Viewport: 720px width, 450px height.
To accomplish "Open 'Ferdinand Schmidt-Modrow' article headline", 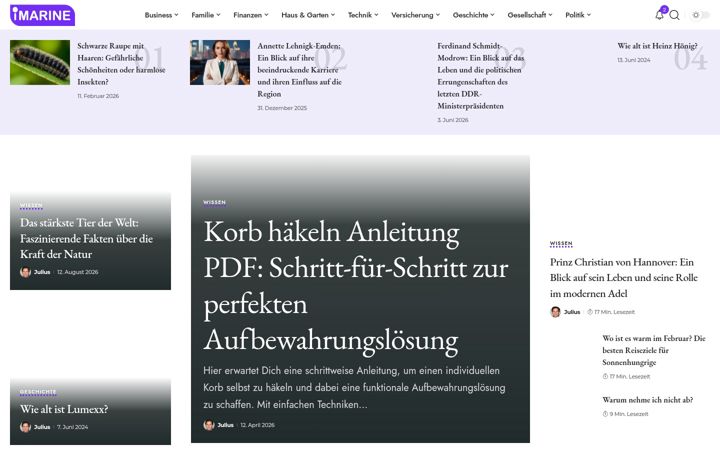I will tap(481, 76).
